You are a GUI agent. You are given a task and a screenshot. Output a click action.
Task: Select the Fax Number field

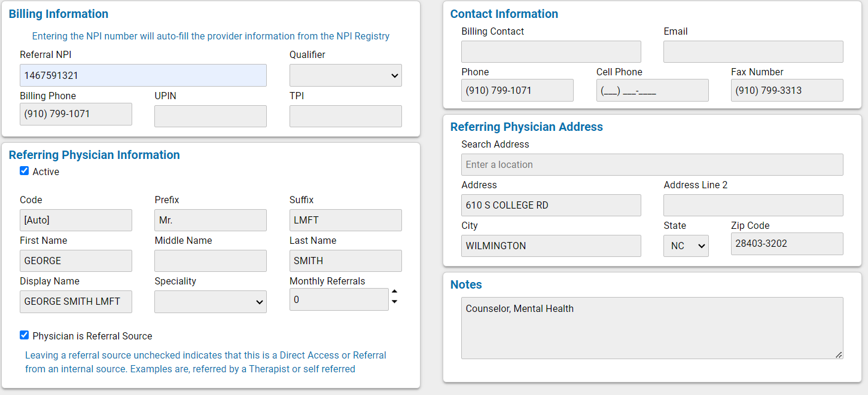coord(787,90)
